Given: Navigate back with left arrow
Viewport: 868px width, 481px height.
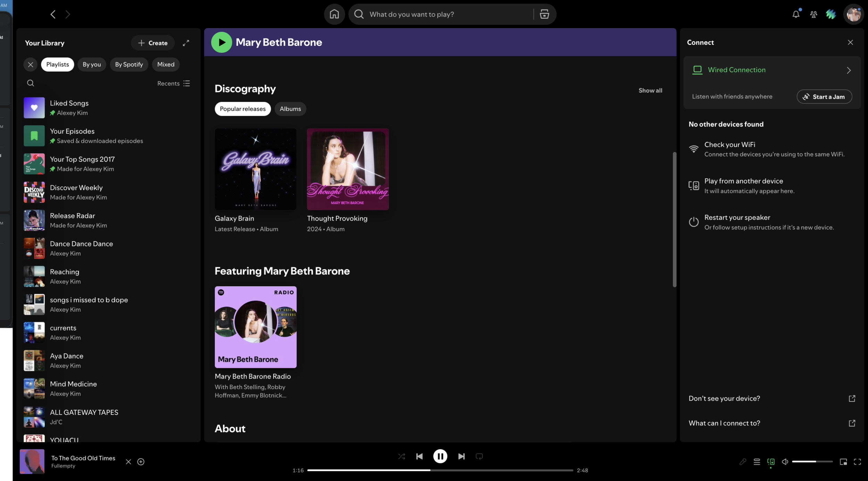Looking at the screenshot, I should point(53,14).
